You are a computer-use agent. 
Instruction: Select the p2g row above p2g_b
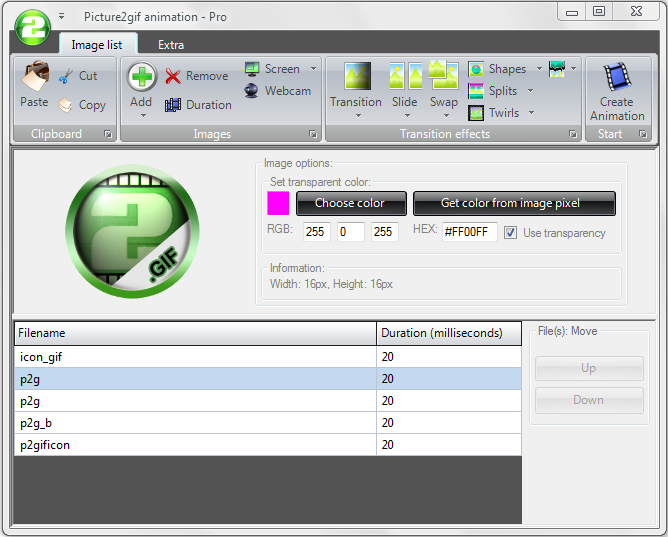268,401
